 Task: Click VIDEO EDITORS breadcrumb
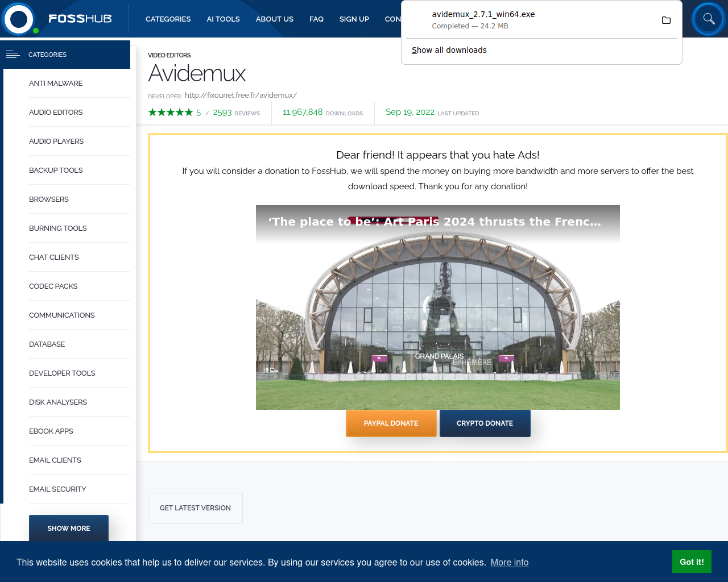(x=169, y=55)
